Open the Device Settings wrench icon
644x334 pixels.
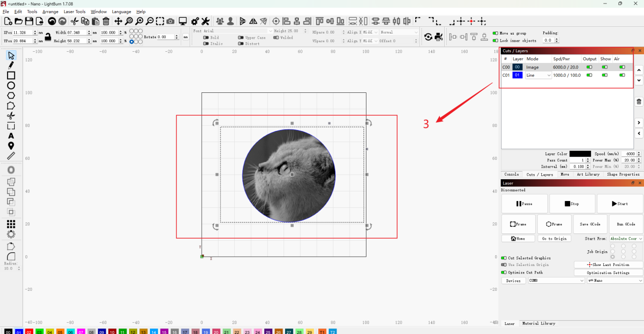click(x=205, y=21)
